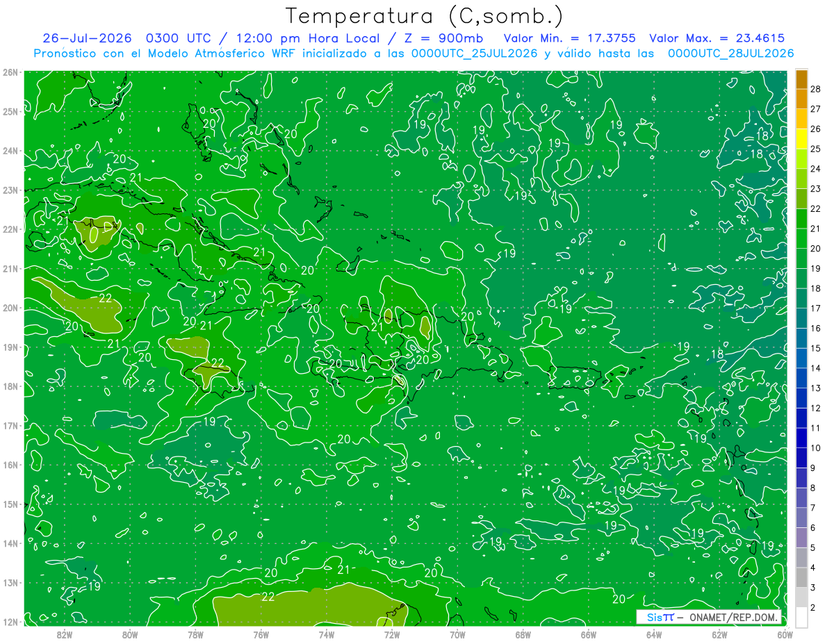This screenshot has width=834, height=644.
Task: Click the 21N latitude axis label
Action: tap(10, 268)
